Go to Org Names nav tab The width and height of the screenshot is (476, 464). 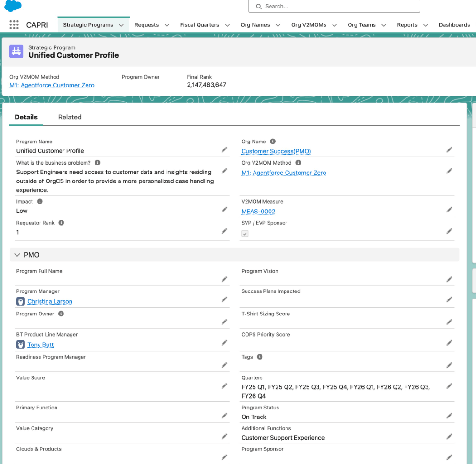click(255, 25)
